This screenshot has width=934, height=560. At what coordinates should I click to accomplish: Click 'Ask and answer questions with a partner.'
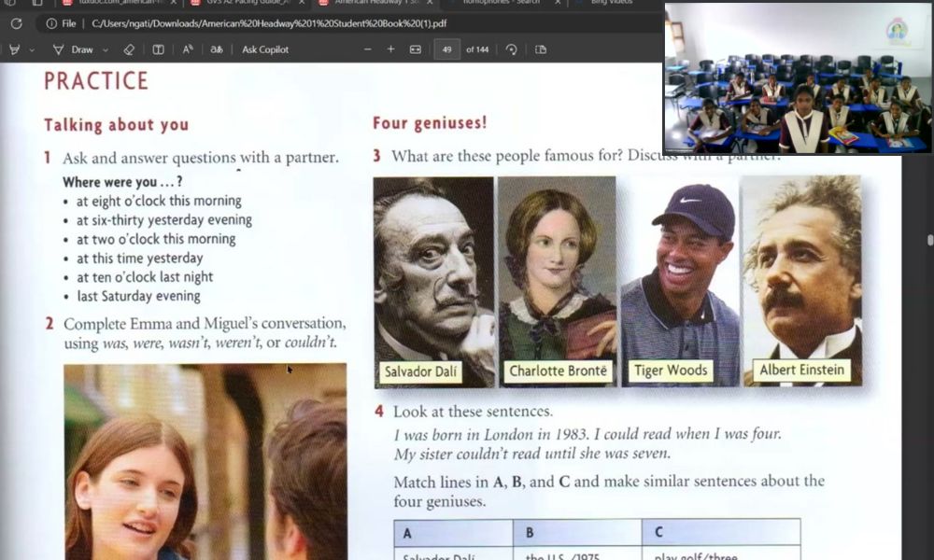201,158
